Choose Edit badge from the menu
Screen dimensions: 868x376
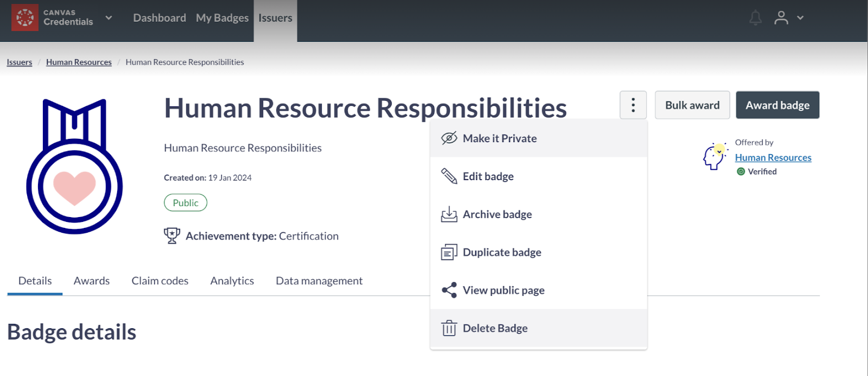539,176
